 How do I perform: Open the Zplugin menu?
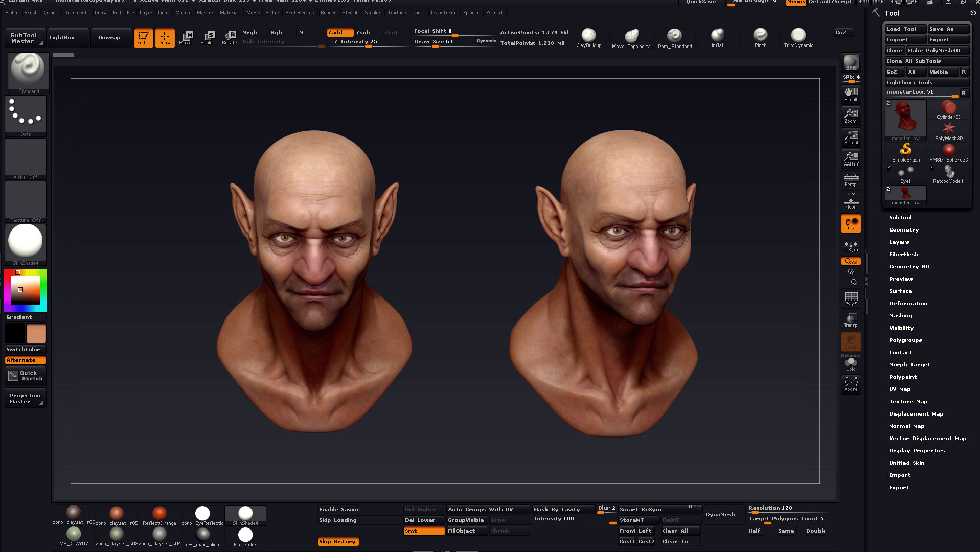(470, 13)
